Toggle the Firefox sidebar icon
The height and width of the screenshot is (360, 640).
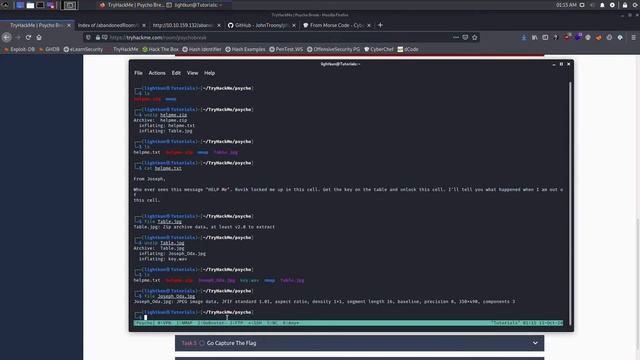coord(545,37)
